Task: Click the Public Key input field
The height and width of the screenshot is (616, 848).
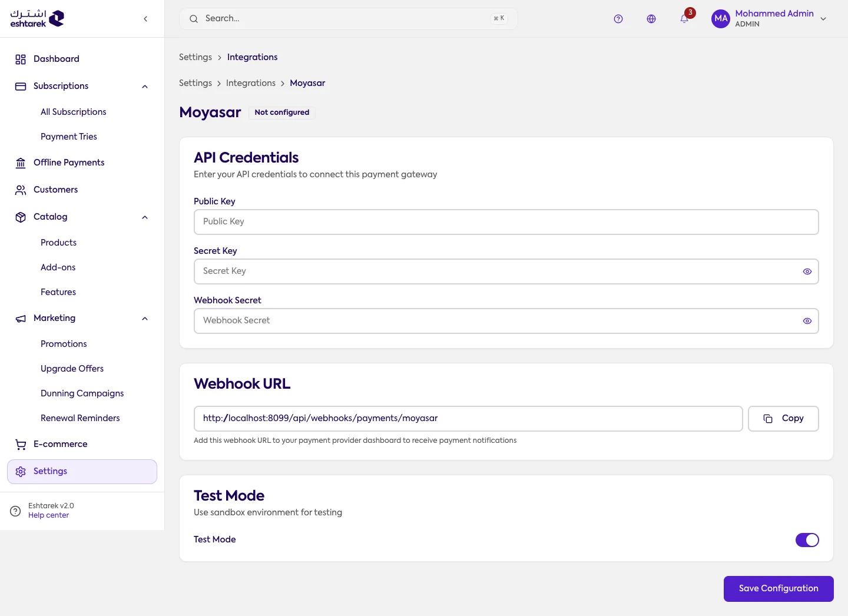Action: (506, 222)
